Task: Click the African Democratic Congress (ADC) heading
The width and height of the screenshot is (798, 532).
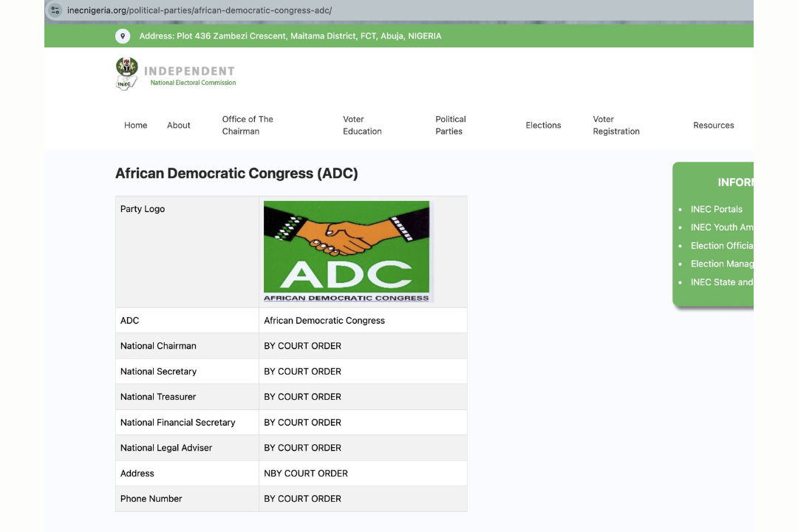Action: [236, 174]
